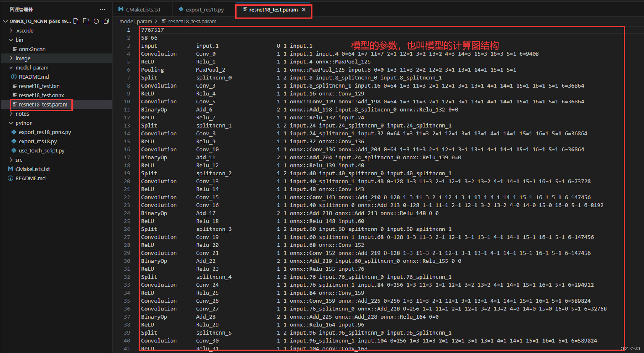Click '6=9408' at end of line 4
Screen dimensions: 644x353
pos(529,54)
